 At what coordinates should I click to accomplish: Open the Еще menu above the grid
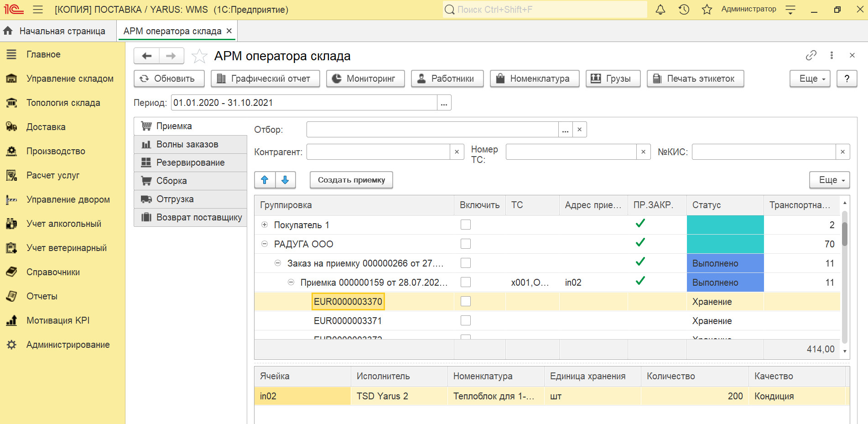coord(829,180)
